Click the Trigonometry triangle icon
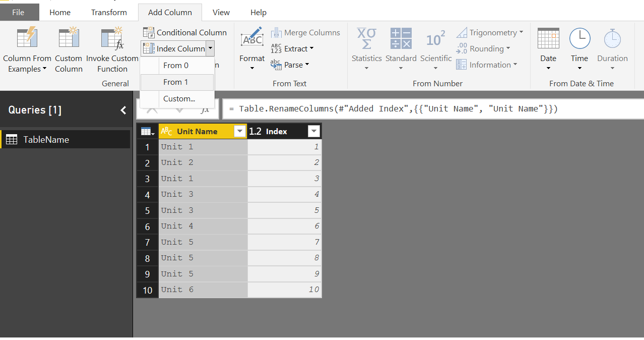Viewport: 644px width, 340px height. (462, 33)
